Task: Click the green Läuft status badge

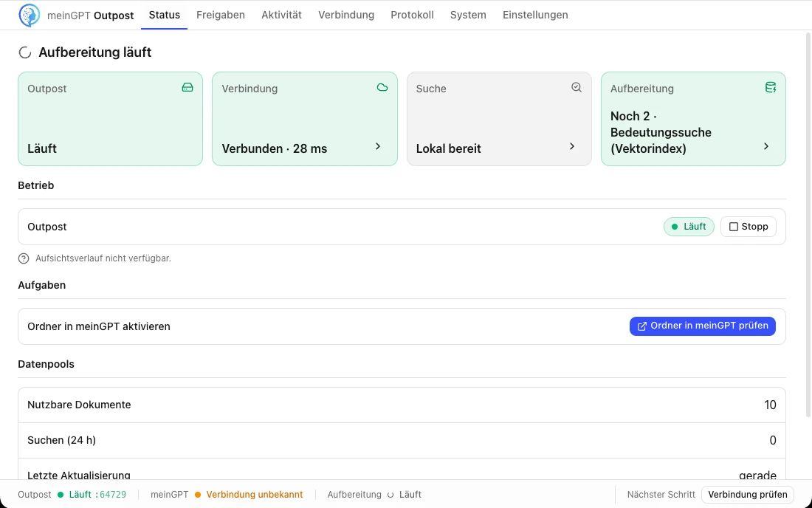Action: pyautogui.click(x=689, y=227)
